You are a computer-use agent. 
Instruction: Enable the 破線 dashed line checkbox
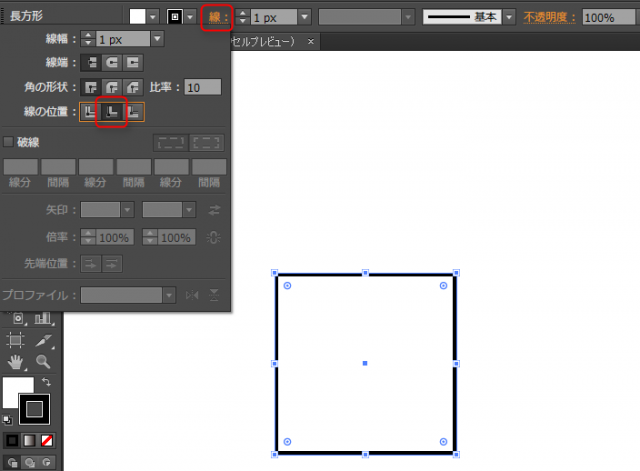(x=9, y=142)
